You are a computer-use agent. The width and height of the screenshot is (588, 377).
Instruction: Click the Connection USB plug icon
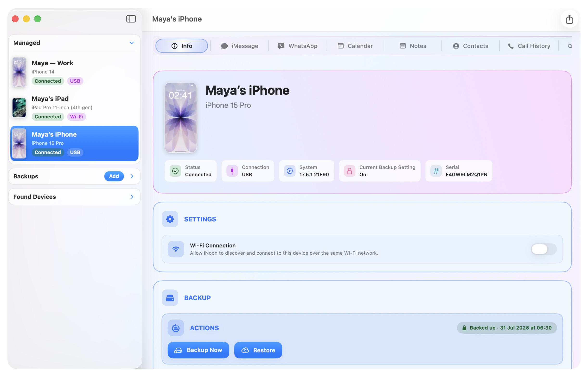232,171
